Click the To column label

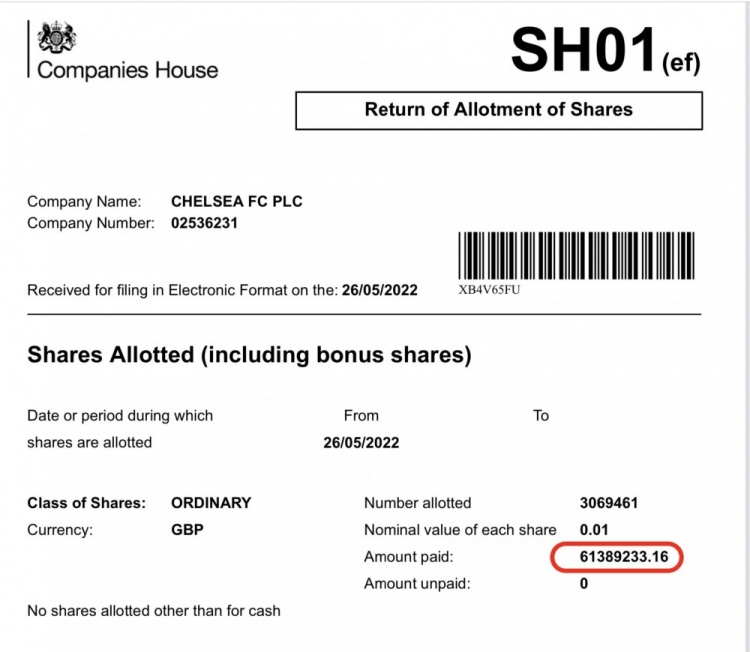click(541, 416)
